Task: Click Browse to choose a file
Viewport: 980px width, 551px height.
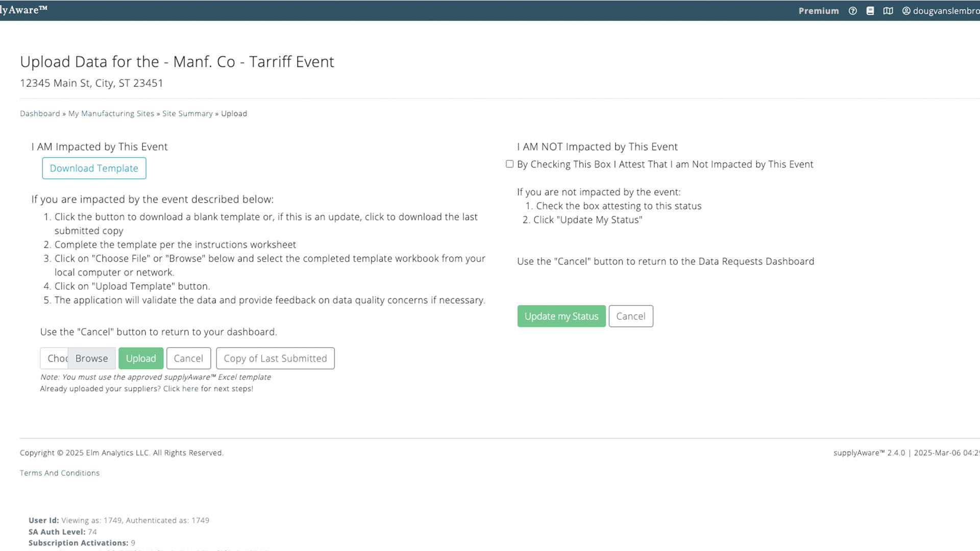Action: click(x=91, y=358)
